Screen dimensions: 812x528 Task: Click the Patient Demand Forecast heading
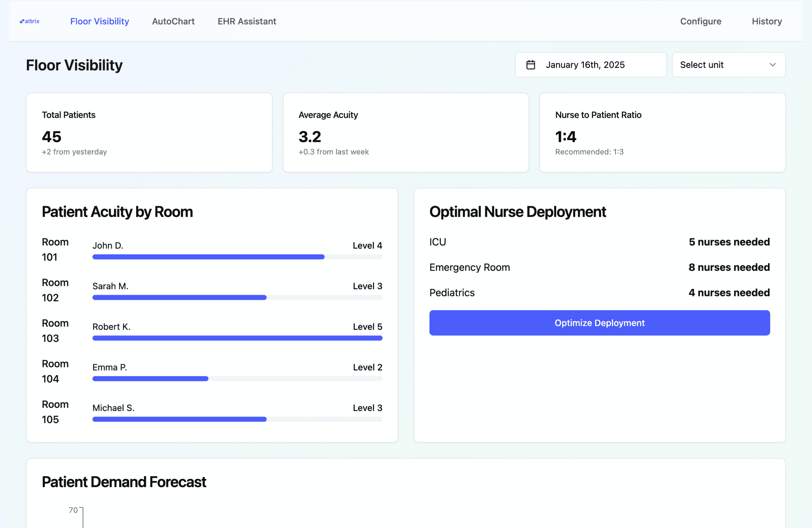click(x=124, y=482)
